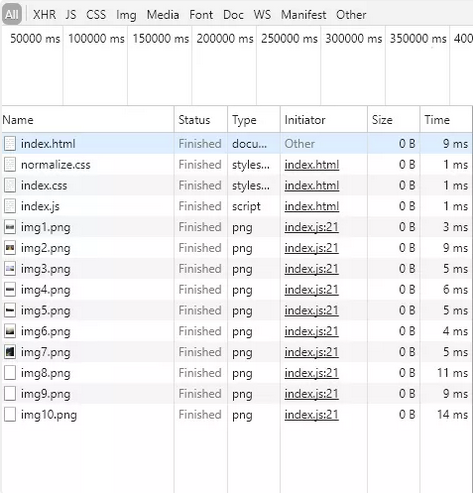Open index.js:21 initiator link for img8.png
Screen dimensions: 473x493
point(311,373)
